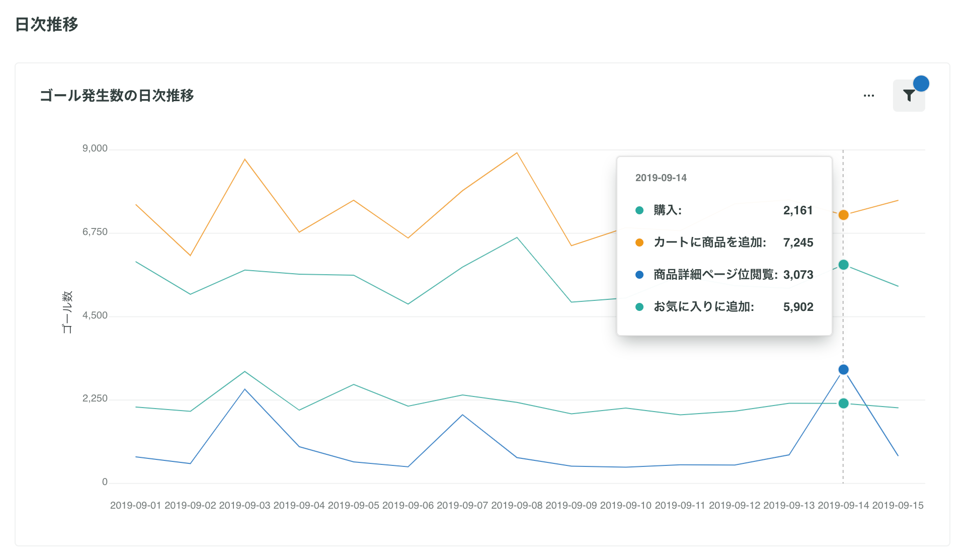The image size is (966, 560).
Task: Click the teal swatch beside お気に入りに追加
Action: point(639,307)
